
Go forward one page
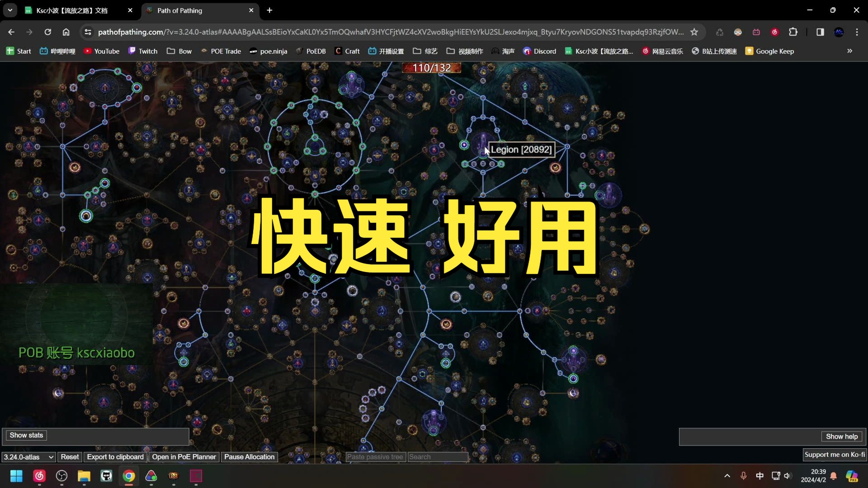(x=29, y=32)
